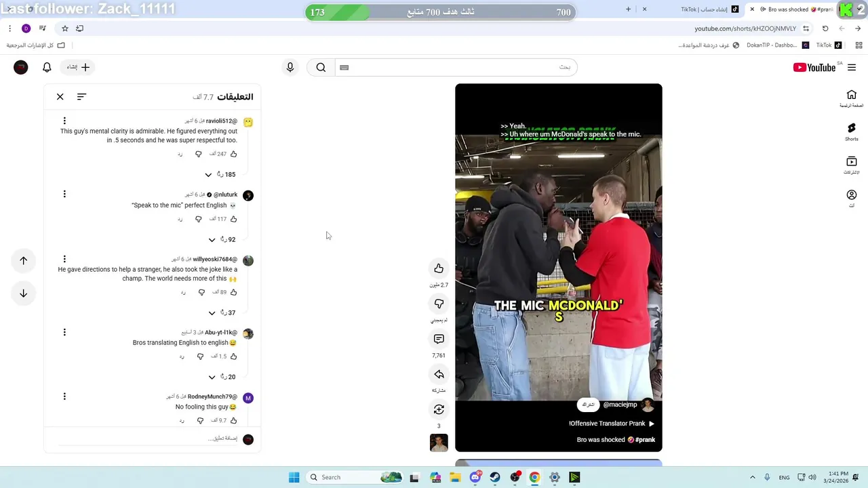Share the Short video
Screen dimensions: 868x488
tap(439, 374)
